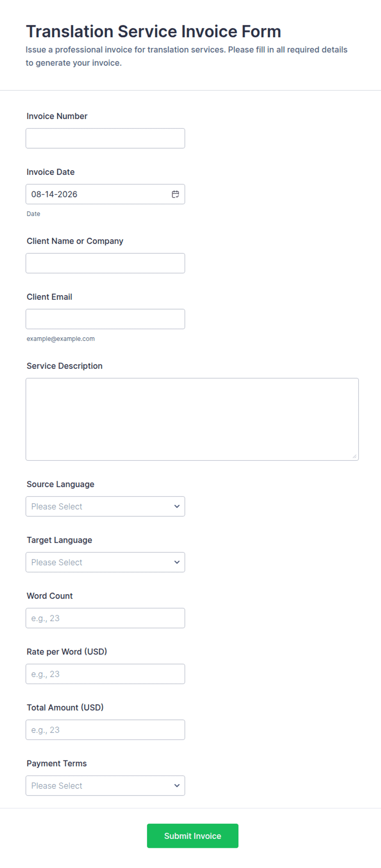This screenshot has width=381, height=868.
Task: Focus the Invoice Number field
Action: (105, 138)
